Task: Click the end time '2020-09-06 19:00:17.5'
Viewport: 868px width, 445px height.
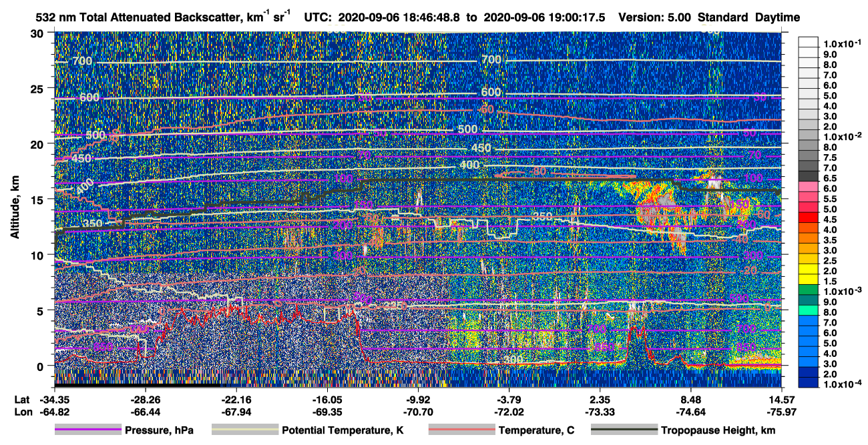Action: click(544, 18)
